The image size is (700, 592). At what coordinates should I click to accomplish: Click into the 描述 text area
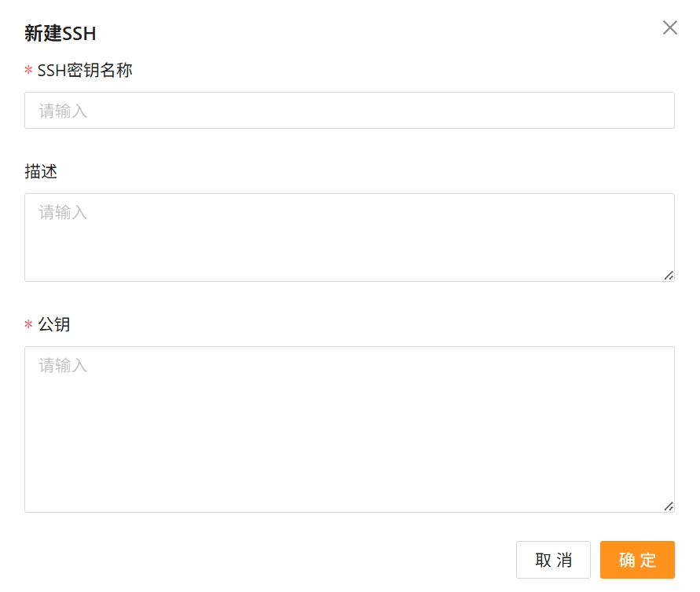[x=349, y=237]
